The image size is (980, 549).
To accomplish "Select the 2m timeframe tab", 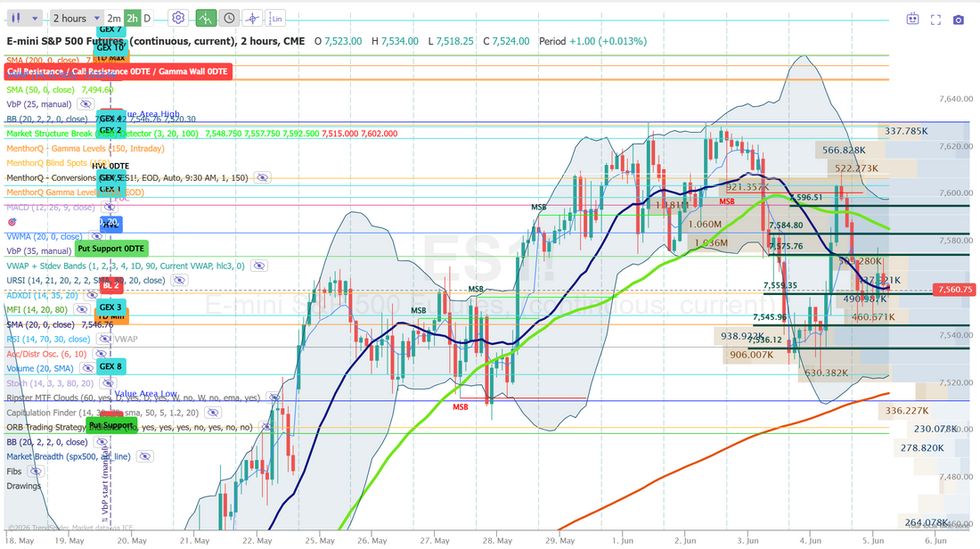I will (114, 18).
